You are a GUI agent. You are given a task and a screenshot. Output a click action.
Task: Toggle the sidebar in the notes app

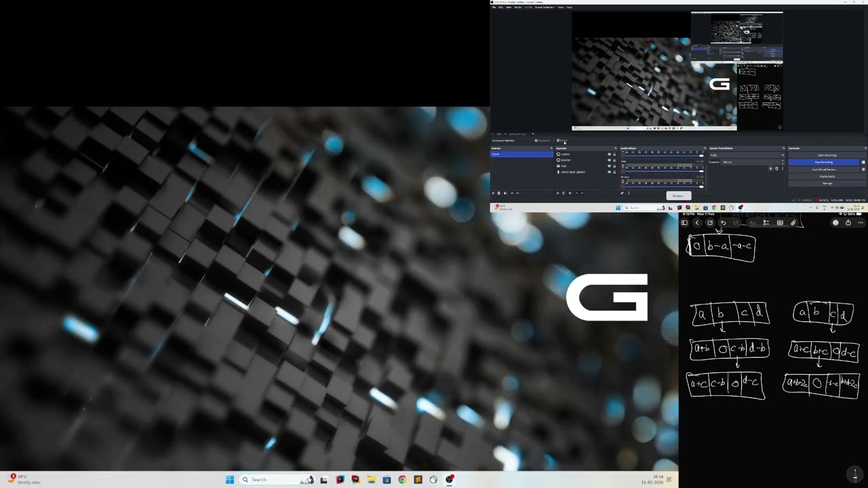pos(684,222)
